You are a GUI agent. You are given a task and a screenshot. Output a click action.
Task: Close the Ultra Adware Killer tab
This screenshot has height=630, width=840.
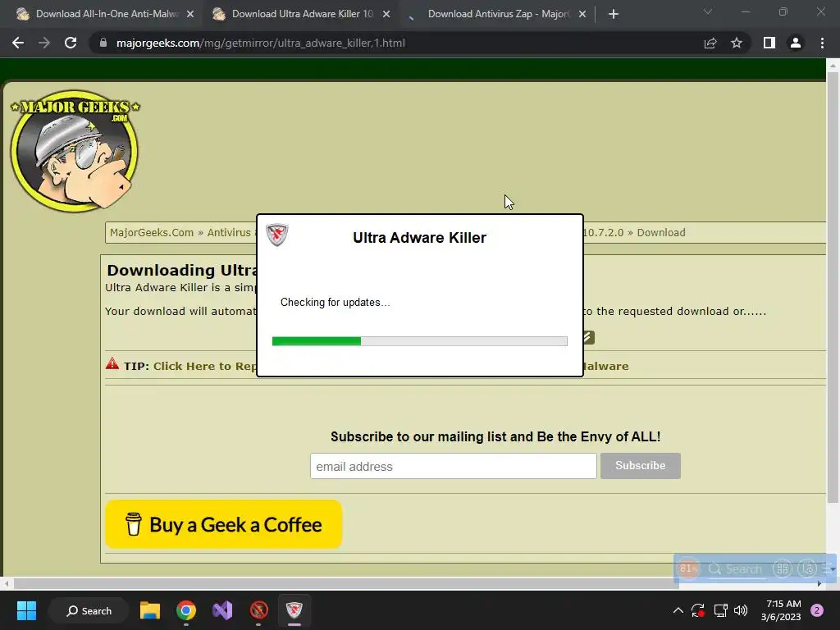(386, 14)
